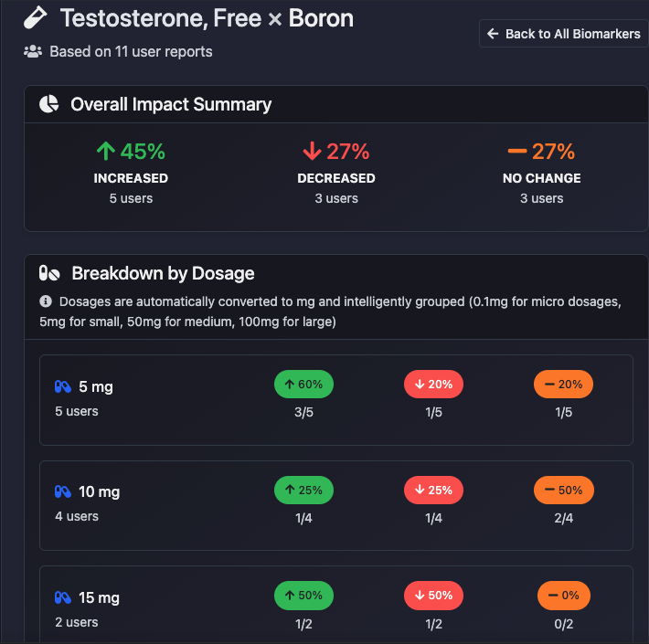Click the capsule icon next to 10 mg

pyautogui.click(x=62, y=492)
